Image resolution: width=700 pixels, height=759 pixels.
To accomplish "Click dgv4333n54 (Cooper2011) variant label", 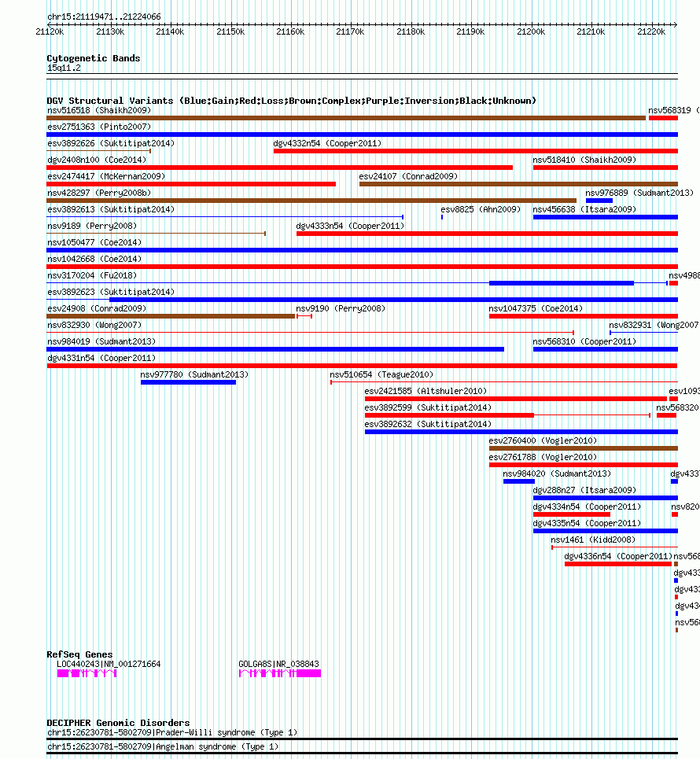I will pos(350,226).
